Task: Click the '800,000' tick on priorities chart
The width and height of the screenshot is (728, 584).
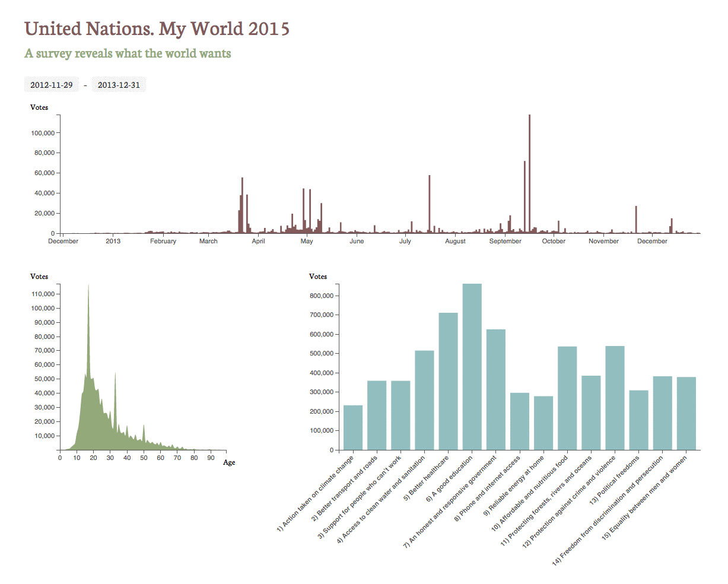Action: point(322,296)
